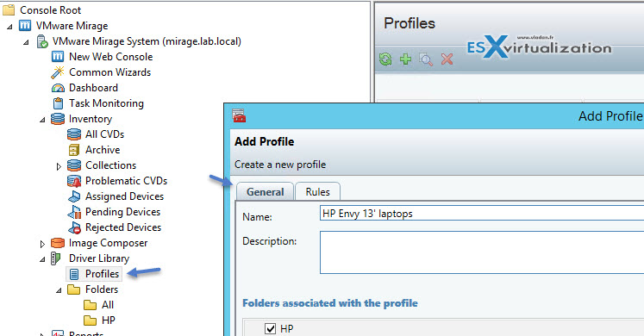
Task: Select Assigned Devices label
Action: (x=124, y=196)
